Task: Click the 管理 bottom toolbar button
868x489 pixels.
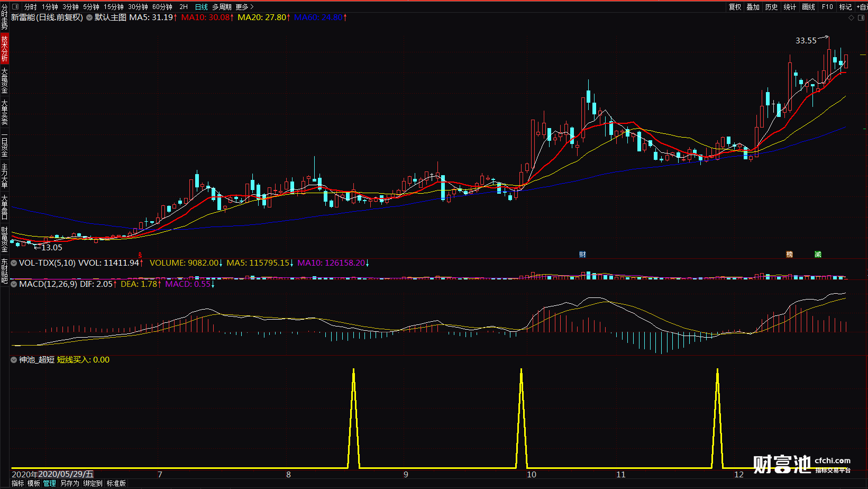Action: pos(50,484)
